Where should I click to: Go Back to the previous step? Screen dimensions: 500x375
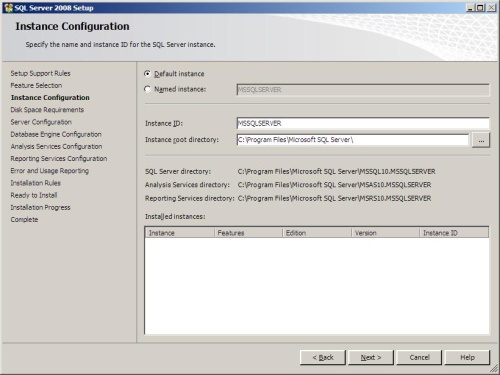click(x=323, y=358)
